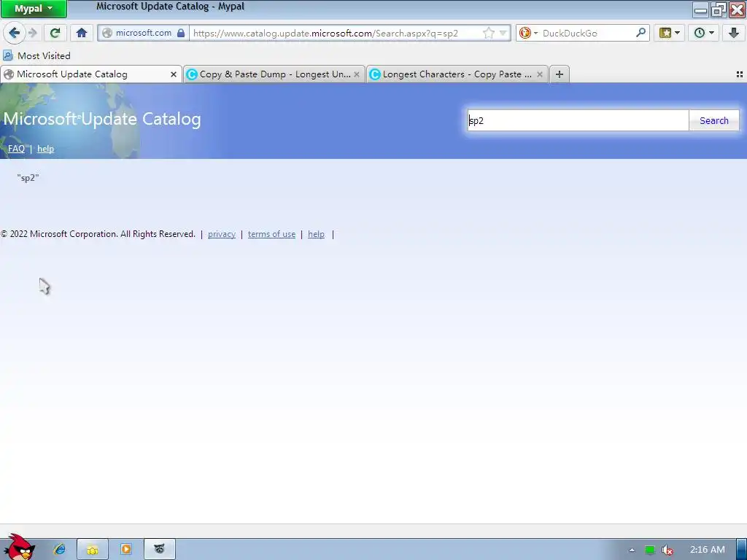
Task: Go forward to the next page
Action: coord(32,33)
